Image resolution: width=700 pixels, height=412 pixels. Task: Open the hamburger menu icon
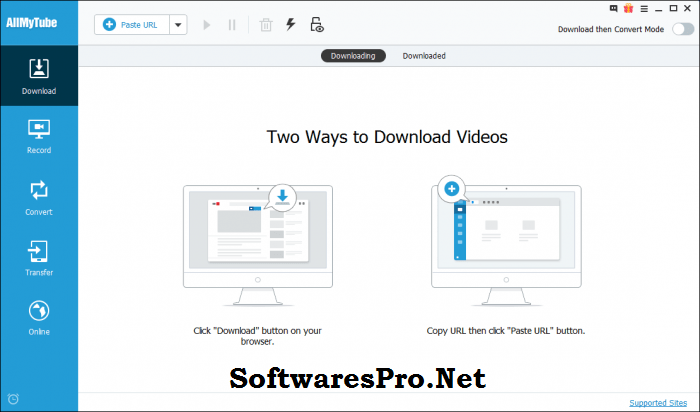[644, 8]
